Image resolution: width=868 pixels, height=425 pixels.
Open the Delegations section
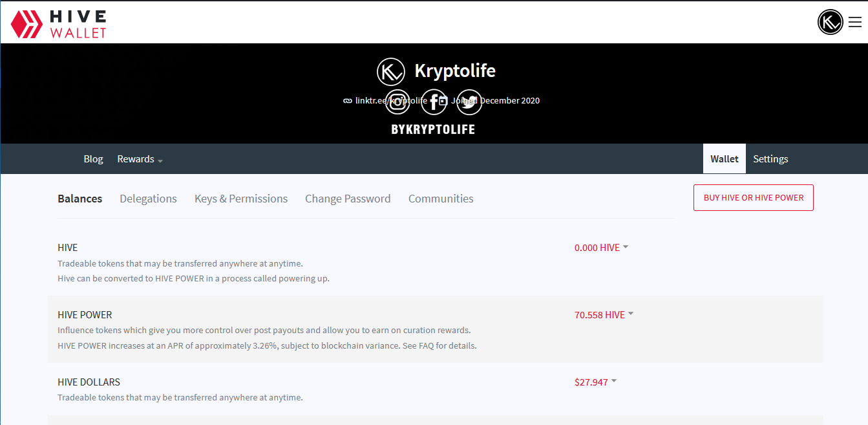tap(148, 199)
